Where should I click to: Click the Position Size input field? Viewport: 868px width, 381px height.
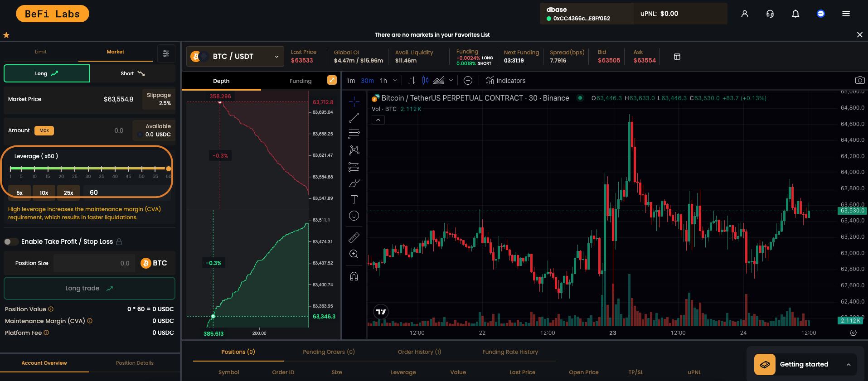(x=94, y=263)
